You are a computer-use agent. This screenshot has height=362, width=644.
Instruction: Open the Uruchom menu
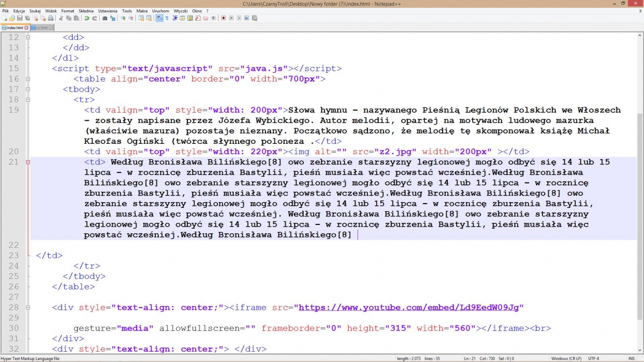pyautogui.click(x=161, y=11)
